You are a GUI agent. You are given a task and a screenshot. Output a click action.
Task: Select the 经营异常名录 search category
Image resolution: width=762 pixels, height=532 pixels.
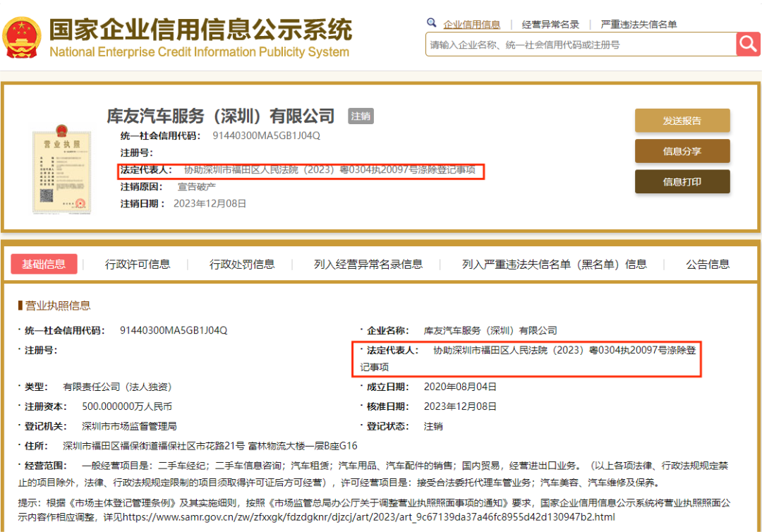point(550,24)
